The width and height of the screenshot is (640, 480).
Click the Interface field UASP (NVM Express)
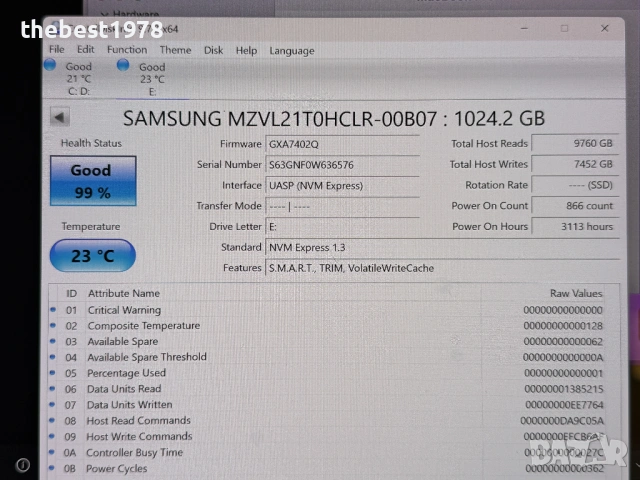click(x=342, y=186)
